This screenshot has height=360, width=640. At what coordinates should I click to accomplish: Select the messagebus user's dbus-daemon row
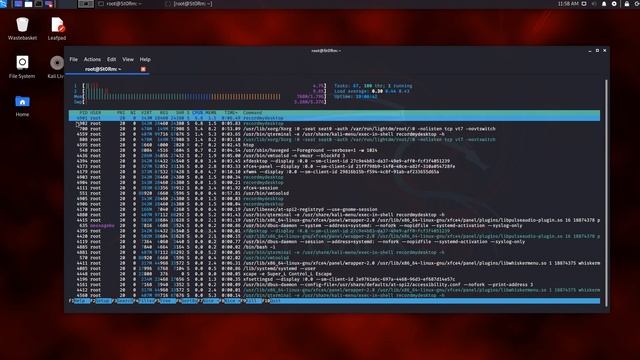334,225
